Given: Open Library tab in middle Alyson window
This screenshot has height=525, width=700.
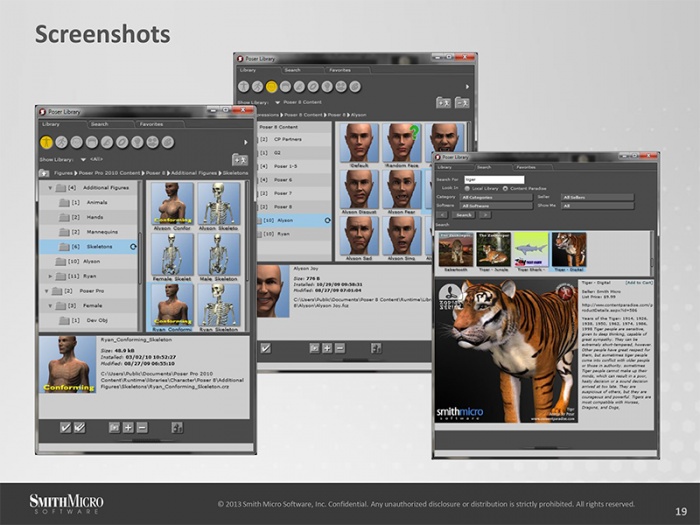Looking at the screenshot, I should point(258,70).
